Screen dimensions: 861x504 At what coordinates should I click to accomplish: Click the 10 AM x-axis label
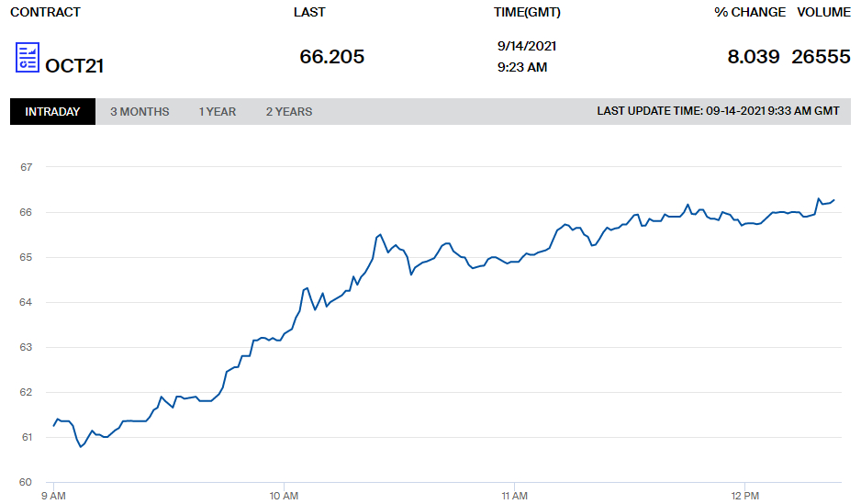pyautogui.click(x=284, y=496)
